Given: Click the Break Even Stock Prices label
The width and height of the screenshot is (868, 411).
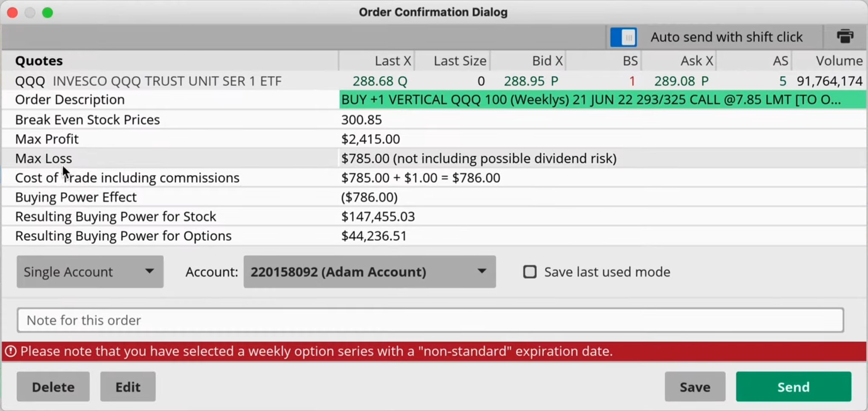Looking at the screenshot, I should [87, 120].
